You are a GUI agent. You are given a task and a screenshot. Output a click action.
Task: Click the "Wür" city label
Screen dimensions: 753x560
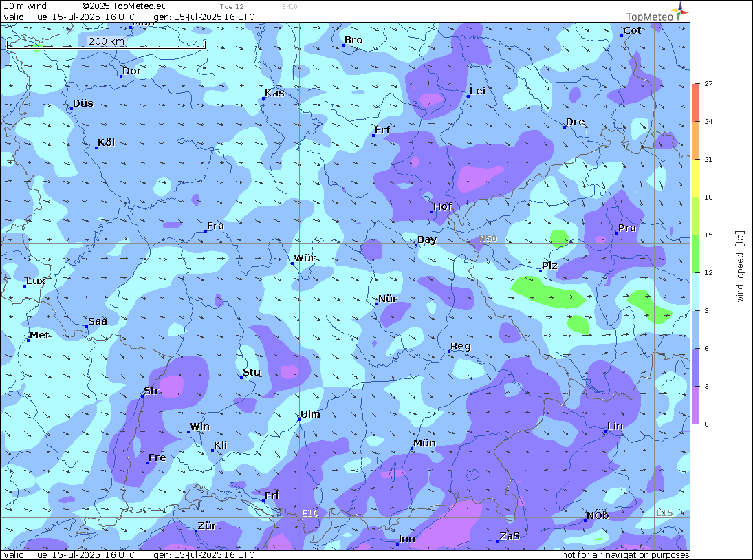click(305, 259)
